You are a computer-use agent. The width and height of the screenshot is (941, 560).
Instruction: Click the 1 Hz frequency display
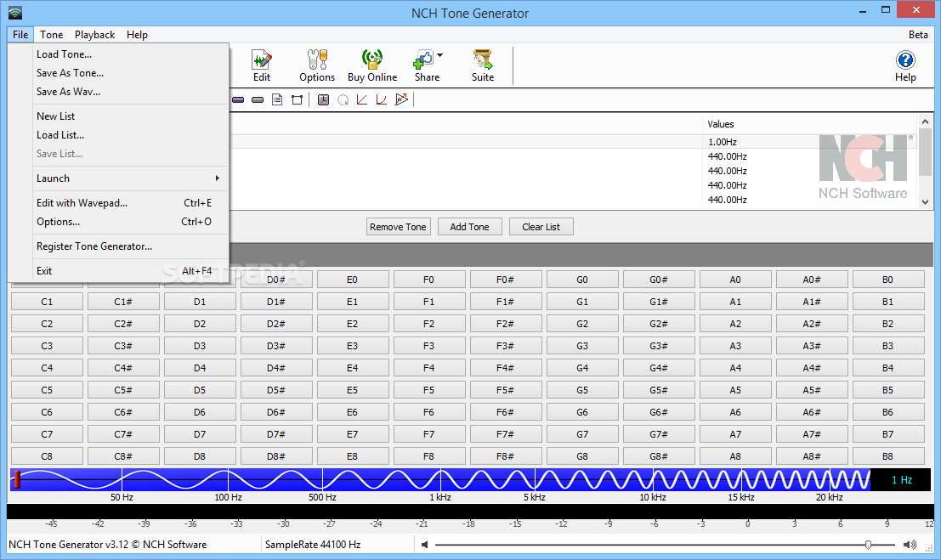[901, 479]
